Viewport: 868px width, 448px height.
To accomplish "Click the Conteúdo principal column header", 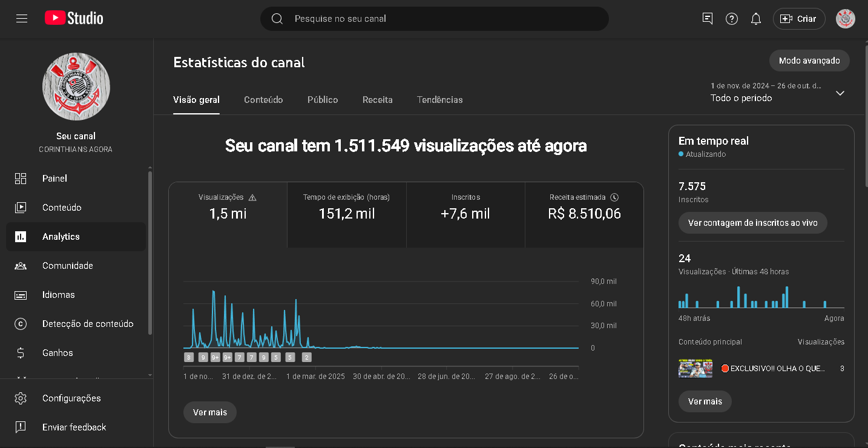I will point(710,342).
